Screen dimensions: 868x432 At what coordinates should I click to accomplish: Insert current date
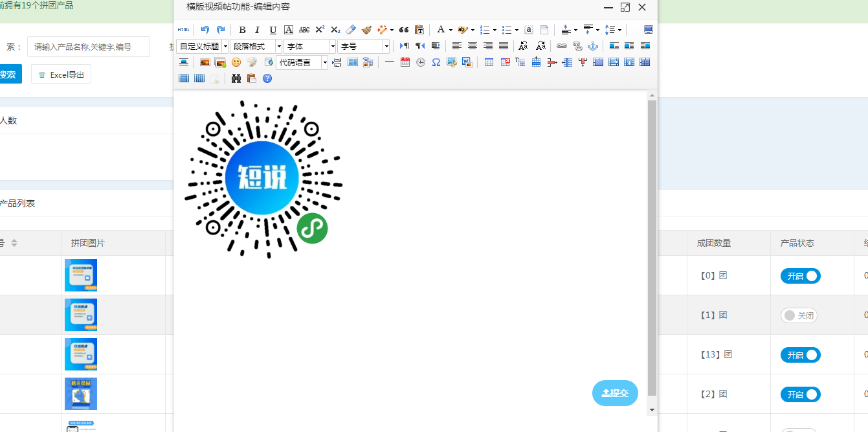(405, 62)
